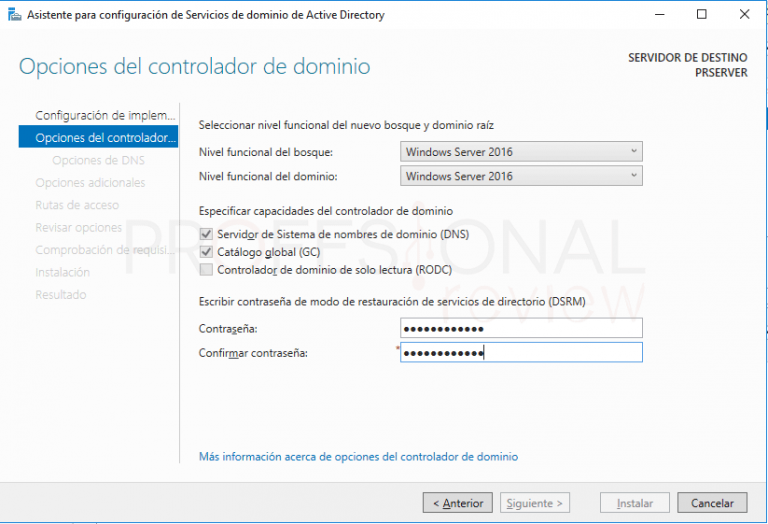Screen dimensions: 768x524
Task: Click the Siguiente button
Action: tap(534, 503)
